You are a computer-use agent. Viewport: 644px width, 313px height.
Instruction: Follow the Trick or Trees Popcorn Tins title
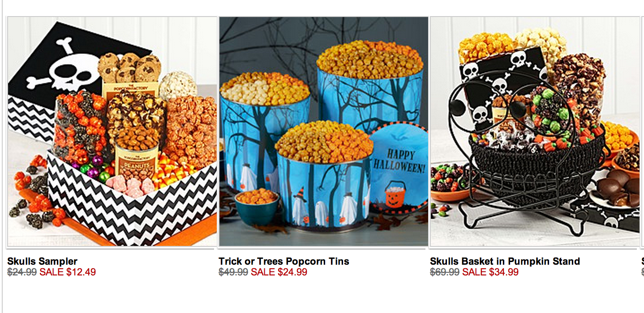284,261
